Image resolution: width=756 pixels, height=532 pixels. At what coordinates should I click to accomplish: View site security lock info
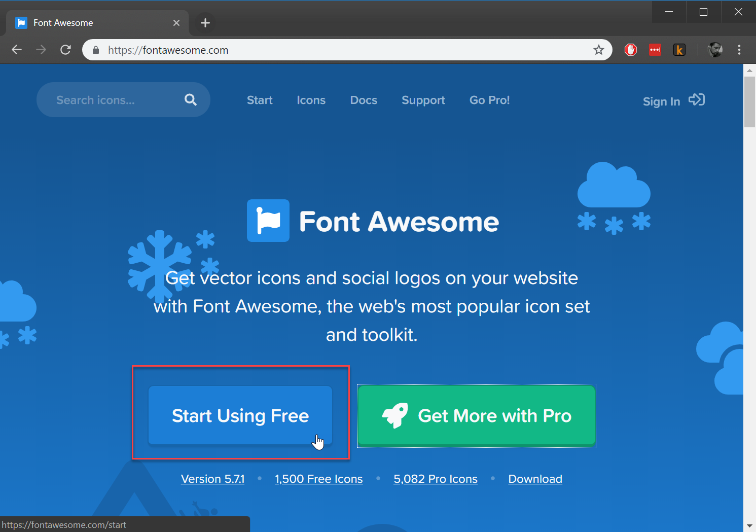click(x=96, y=50)
